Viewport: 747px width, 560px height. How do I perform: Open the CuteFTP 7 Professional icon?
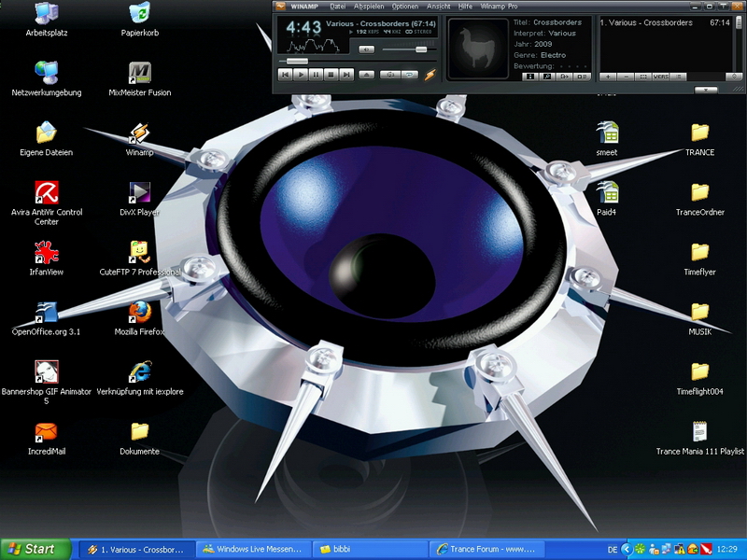[140, 252]
